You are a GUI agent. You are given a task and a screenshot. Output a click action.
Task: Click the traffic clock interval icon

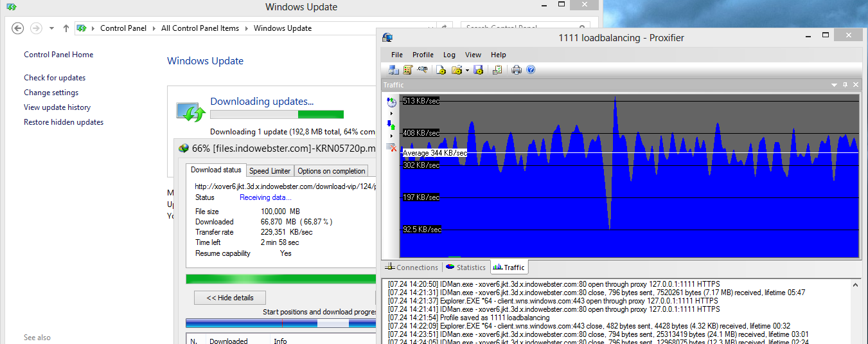[391, 102]
